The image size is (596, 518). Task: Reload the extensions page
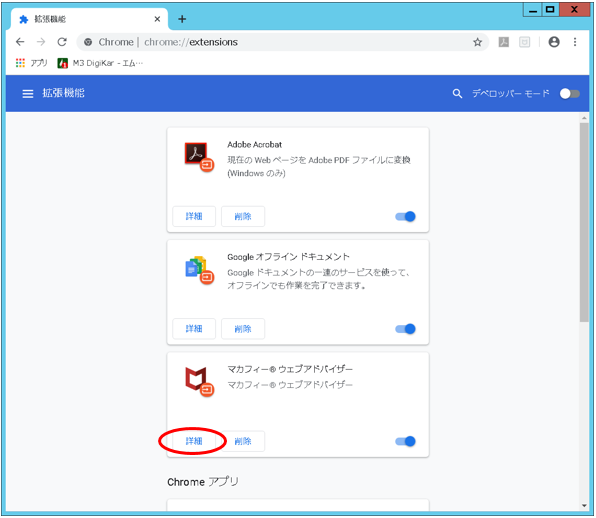[62, 42]
